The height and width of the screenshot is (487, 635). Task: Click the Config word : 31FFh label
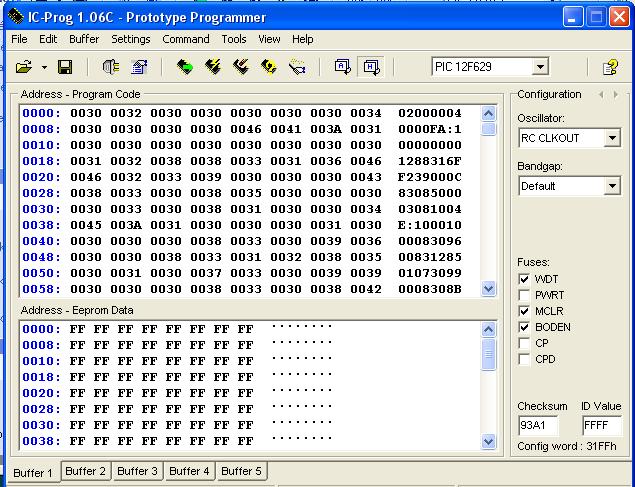(x=567, y=447)
